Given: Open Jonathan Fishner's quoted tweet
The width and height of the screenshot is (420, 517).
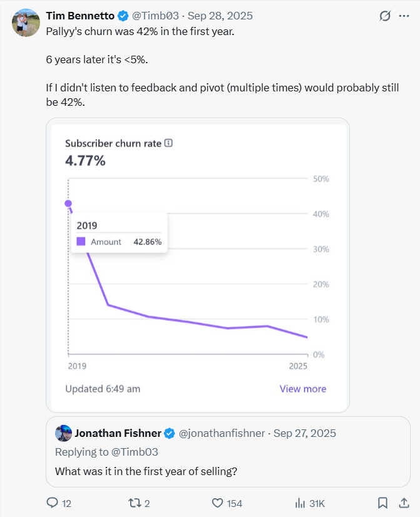Looking at the screenshot, I should (228, 470).
